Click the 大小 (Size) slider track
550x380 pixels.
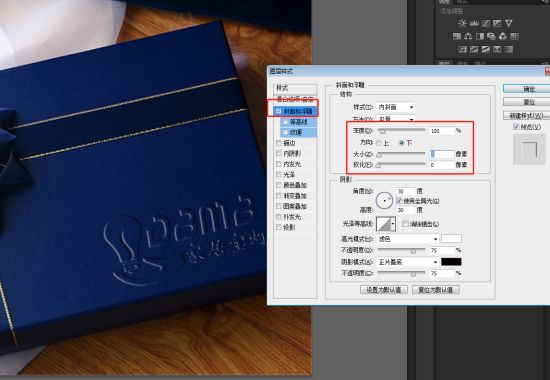point(402,154)
